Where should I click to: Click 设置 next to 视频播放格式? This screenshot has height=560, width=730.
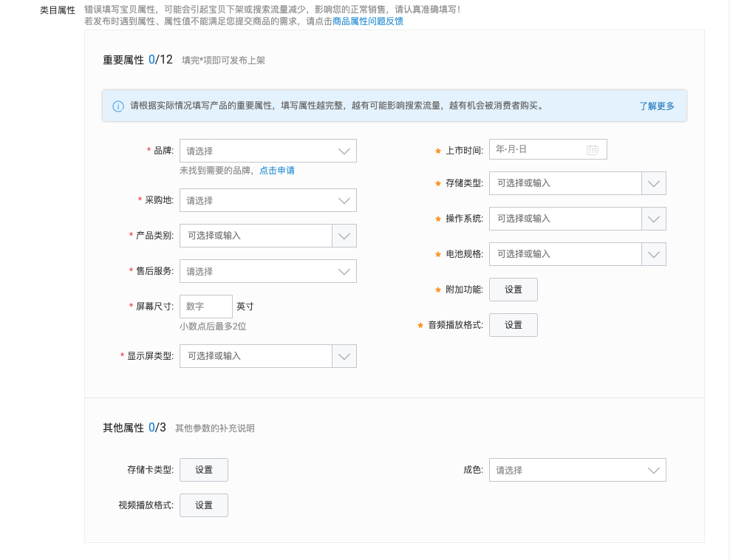coord(203,505)
